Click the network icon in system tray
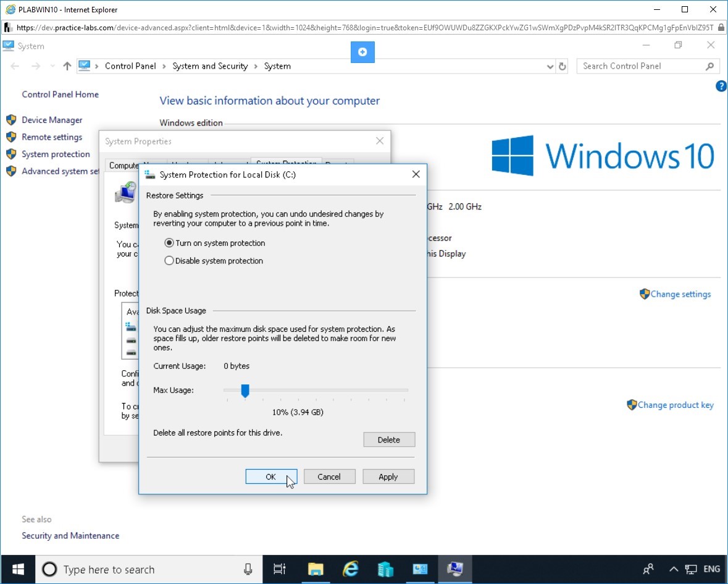This screenshot has height=584, width=728. (691, 569)
